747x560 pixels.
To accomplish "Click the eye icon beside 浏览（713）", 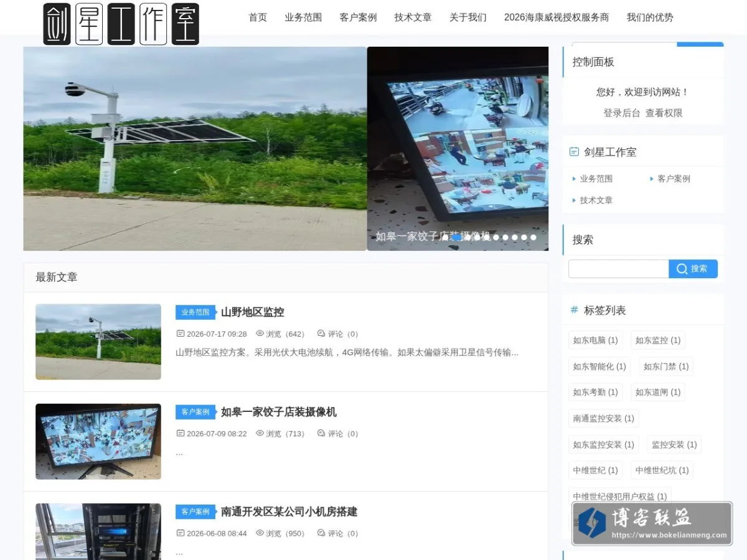I will (x=260, y=433).
